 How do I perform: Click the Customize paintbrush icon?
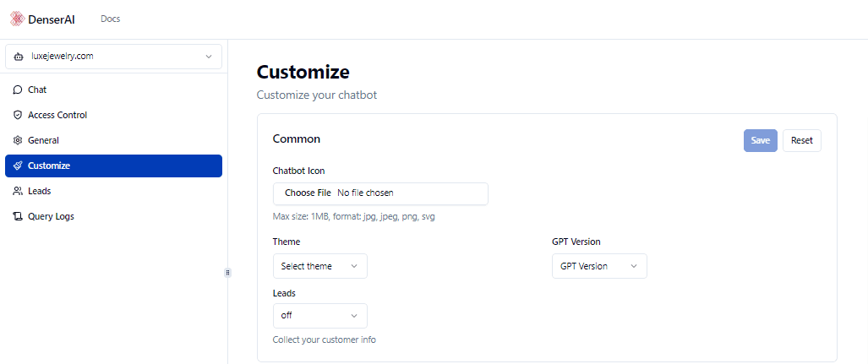[x=18, y=166]
